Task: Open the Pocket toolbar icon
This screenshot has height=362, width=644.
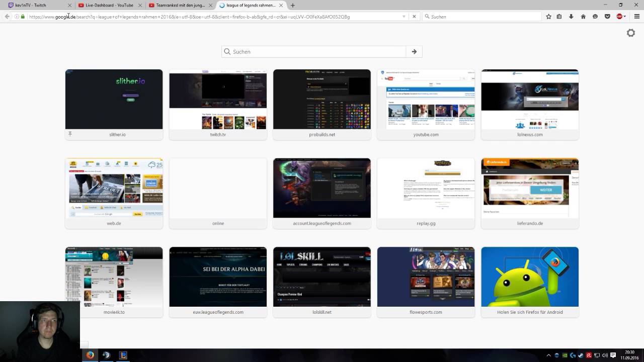Action: coord(607,17)
